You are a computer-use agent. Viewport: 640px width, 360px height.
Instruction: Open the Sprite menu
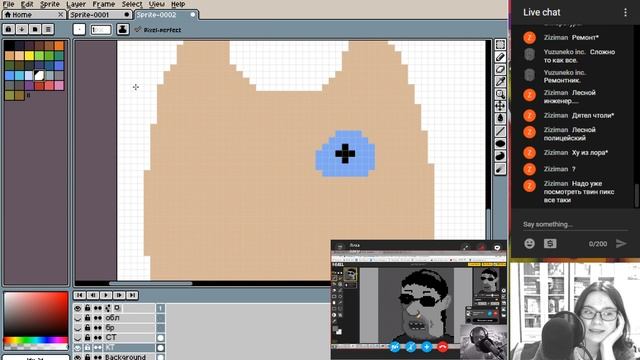pyautogui.click(x=50, y=4)
